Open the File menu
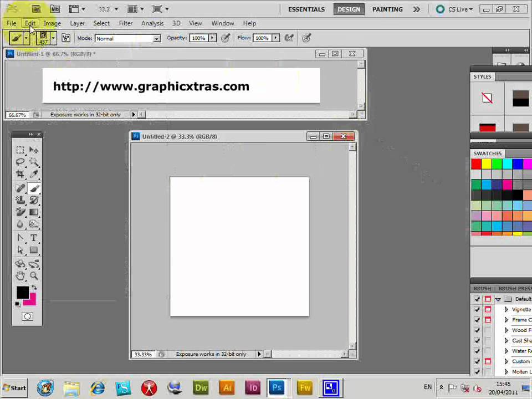The image size is (532, 399). (11, 23)
